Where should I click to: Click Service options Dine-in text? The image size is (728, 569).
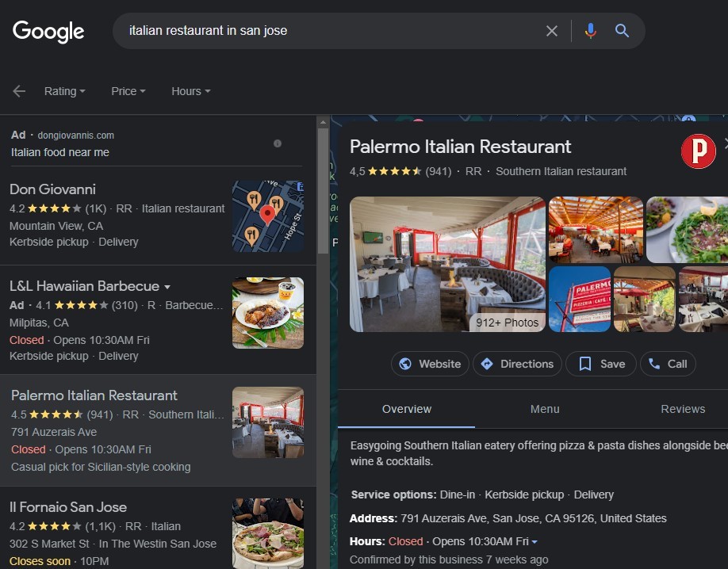458,495
